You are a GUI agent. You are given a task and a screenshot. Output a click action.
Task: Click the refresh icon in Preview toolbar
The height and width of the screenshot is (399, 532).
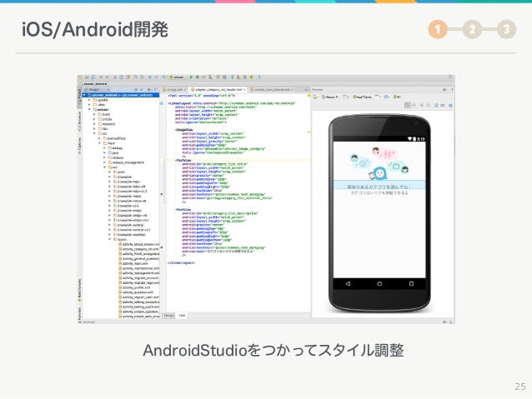[x=436, y=106]
